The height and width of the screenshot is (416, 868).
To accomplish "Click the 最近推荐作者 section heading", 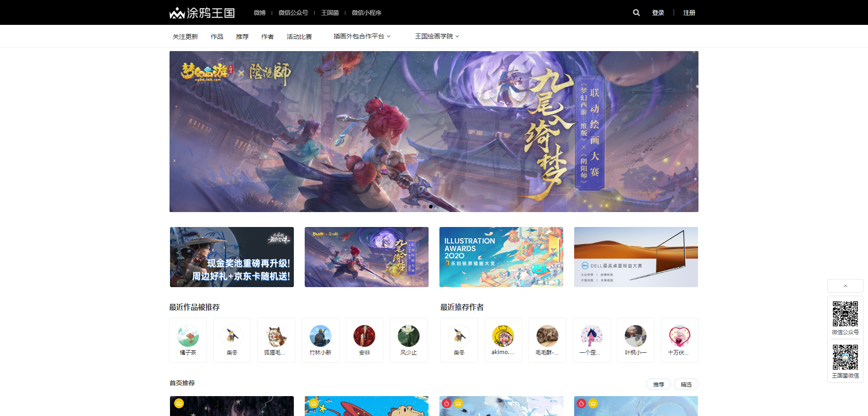I will pyautogui.click(x=462, y=307).
